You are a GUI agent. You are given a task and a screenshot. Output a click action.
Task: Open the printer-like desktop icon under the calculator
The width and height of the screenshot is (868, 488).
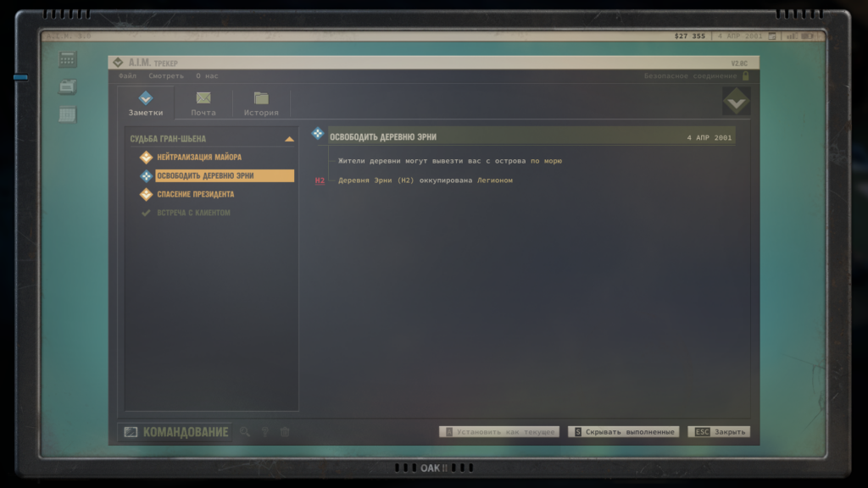(x=68, y=86)
